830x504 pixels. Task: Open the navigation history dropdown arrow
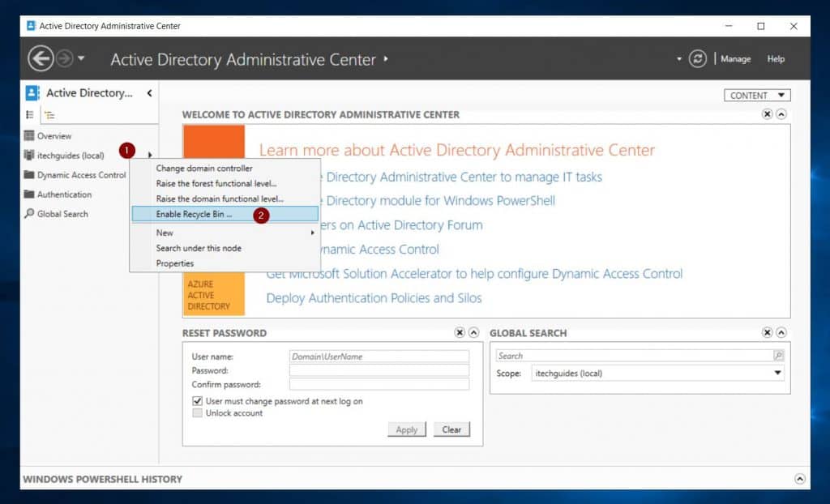(x=81, y=58)
